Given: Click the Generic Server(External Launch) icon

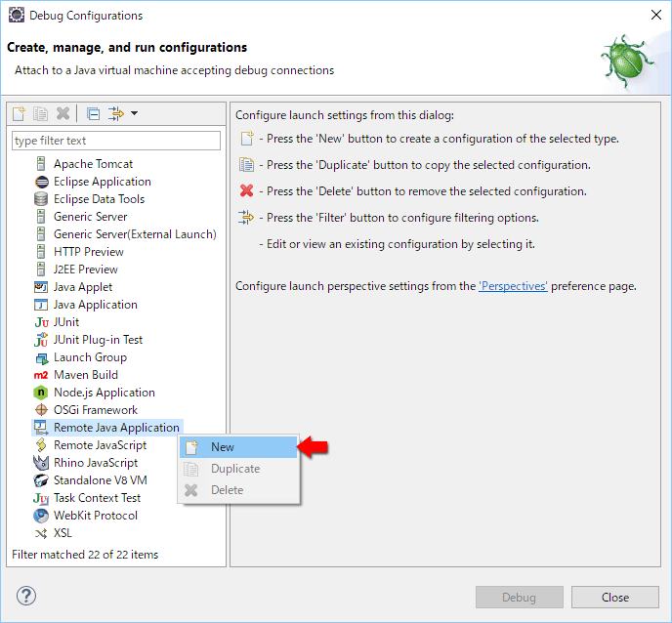Looking at the screenshot, I should tap(41, 234).
